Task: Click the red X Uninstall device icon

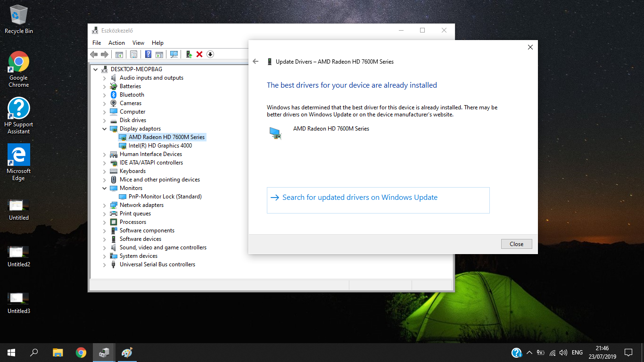Action: point(200,54)
